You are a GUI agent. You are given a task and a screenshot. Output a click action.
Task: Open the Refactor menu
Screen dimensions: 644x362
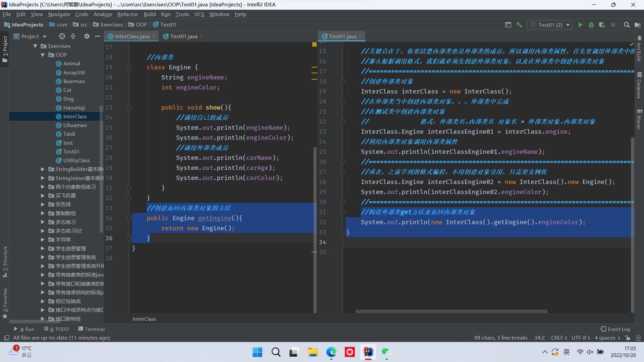click(127, 14)
